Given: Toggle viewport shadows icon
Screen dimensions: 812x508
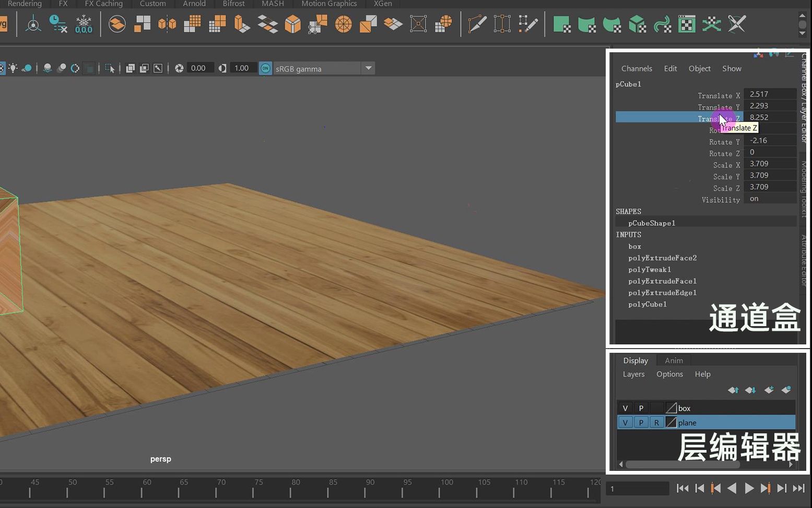Looking at the screenshot, I should pyautogui.click(x=27, y=68).
